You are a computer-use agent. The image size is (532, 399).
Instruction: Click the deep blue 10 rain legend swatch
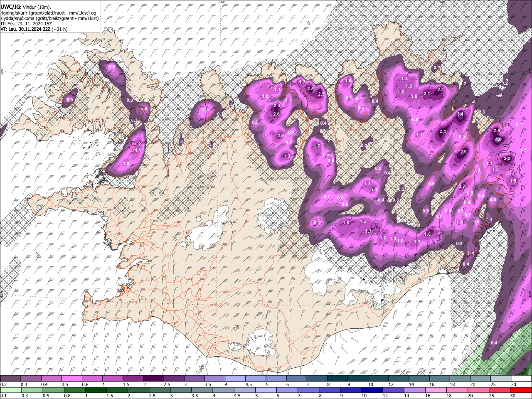click(x=372, y=390)
